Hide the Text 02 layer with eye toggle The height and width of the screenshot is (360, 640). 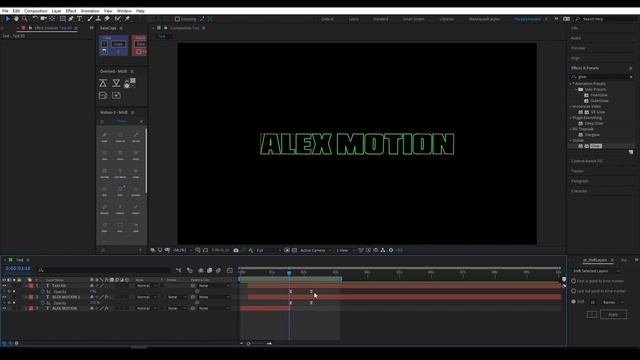pos(4,286)
